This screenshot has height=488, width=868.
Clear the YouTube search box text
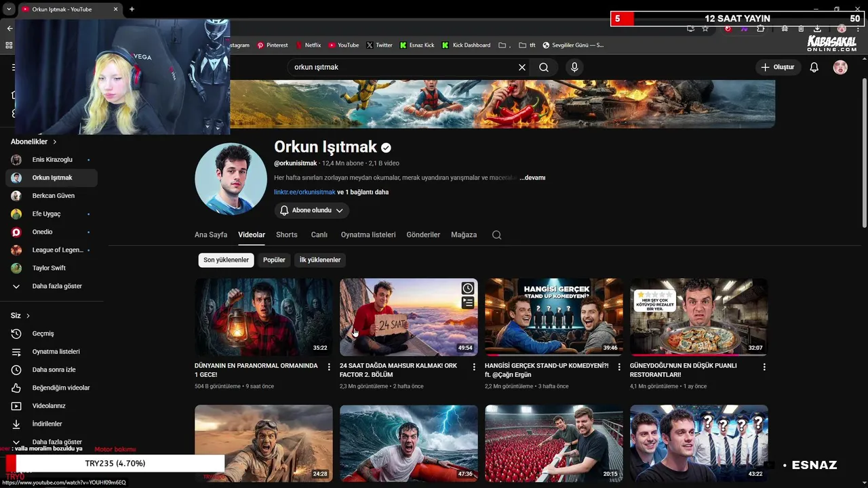coord(522,67)
